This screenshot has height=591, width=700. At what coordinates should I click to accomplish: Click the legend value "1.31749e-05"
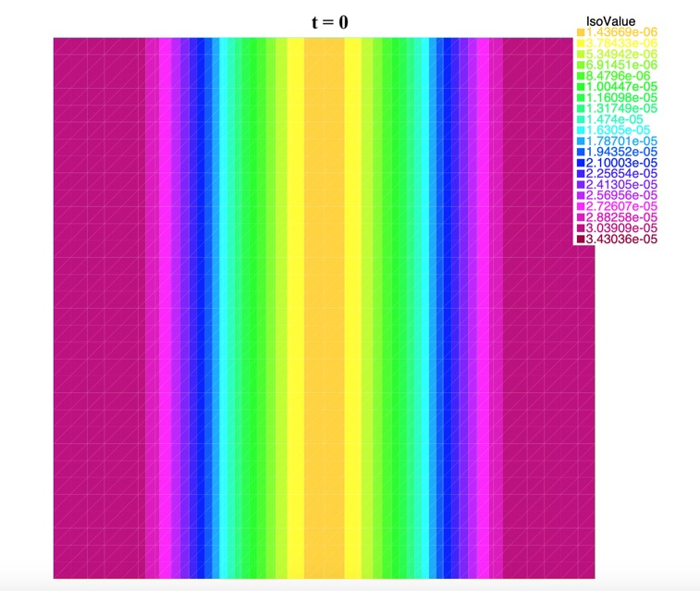[621, 108]
